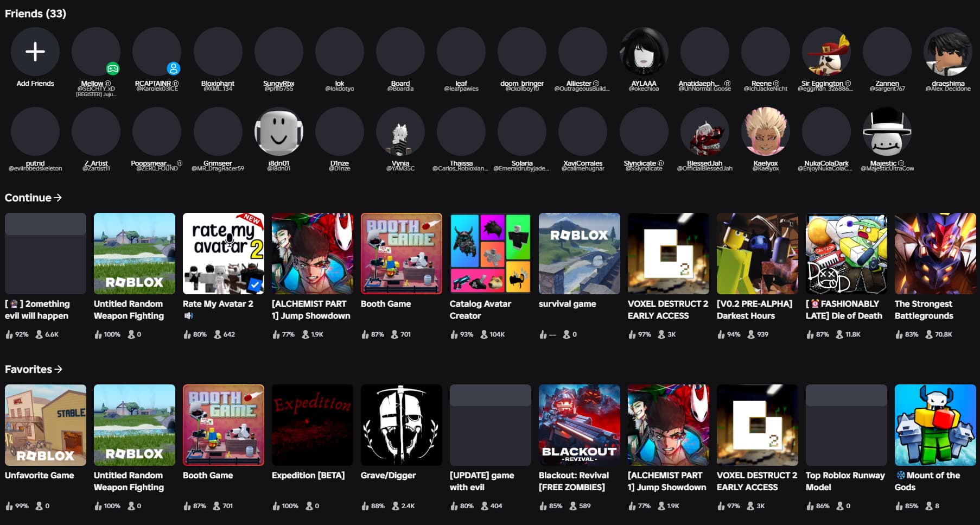Click Jump Showdown title in Favorites row
The height and width of the screenshot is (525, 980).
click(x=667, y=481)
